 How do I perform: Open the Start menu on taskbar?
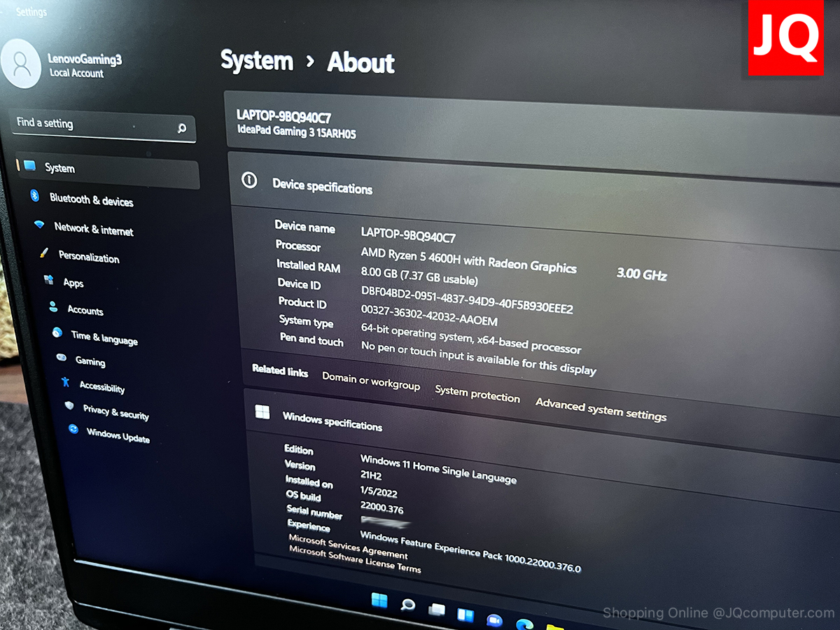click(379, 601)
